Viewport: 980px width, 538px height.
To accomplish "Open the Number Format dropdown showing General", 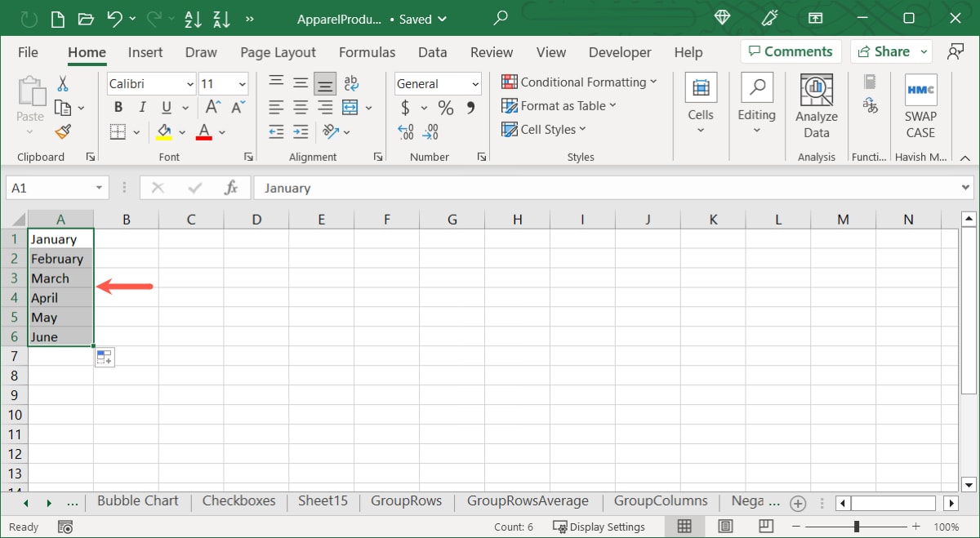I will [x=437, y=83].
